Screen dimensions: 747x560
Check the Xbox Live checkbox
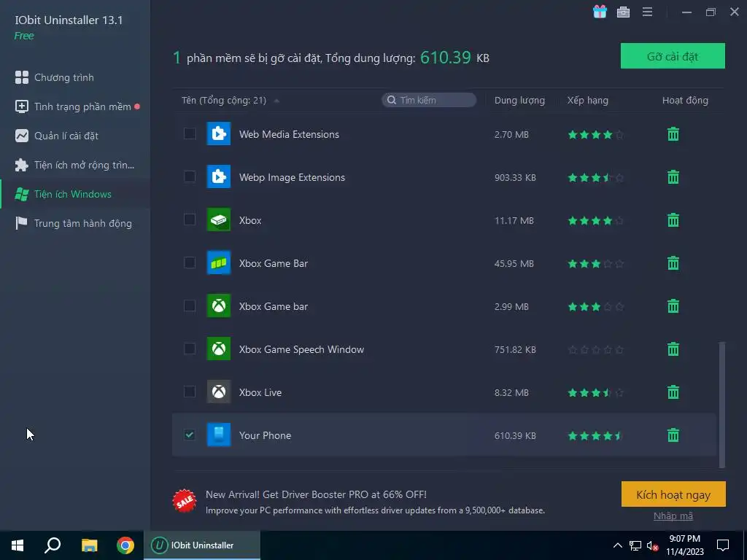[190, 392]
